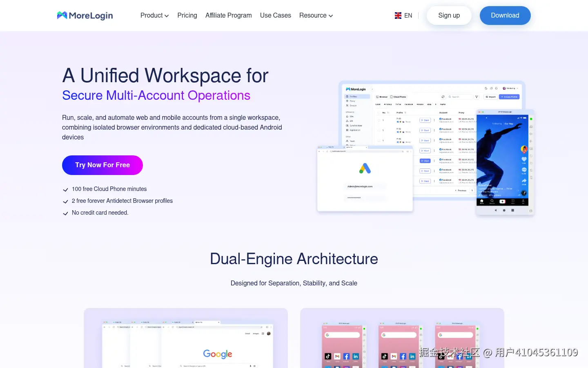Open the Pricing page

click(x=187, y=16)
